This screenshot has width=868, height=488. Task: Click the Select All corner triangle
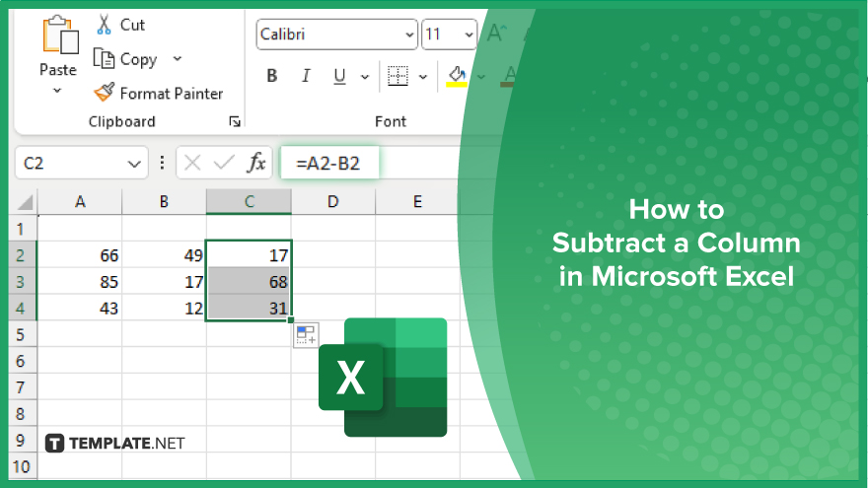(24, 202)
